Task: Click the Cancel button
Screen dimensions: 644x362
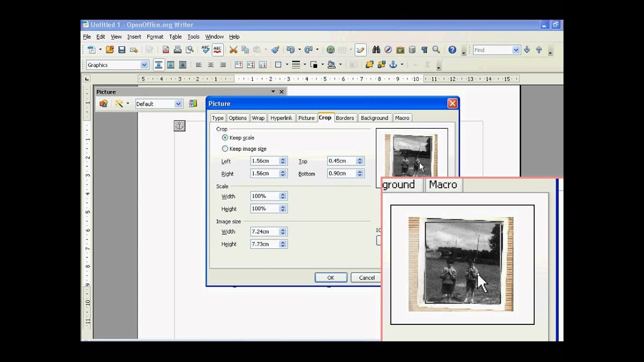Action: (367, 278)
